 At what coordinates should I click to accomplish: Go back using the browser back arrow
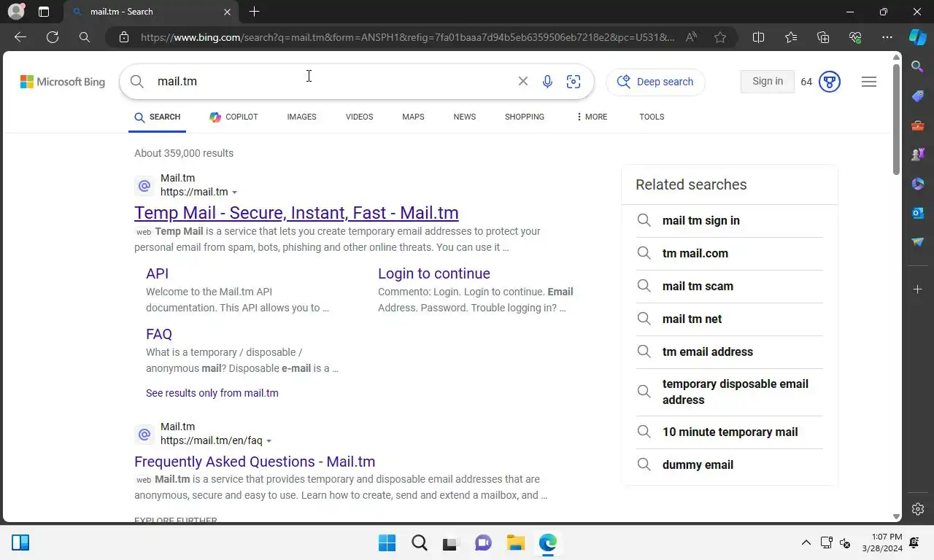tap(20, 37)
